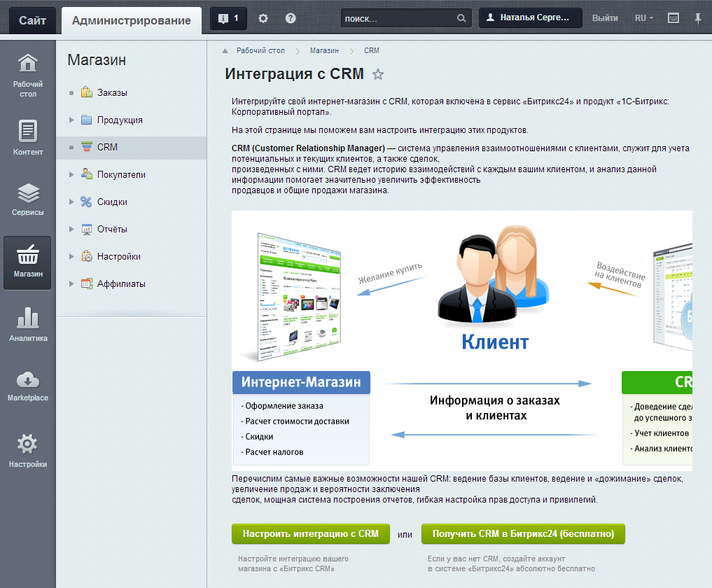The width and height of the screenshot is (712, 588).
Task: Open Рабочий стол in left sidebar
Action: [x=27, y=74]
